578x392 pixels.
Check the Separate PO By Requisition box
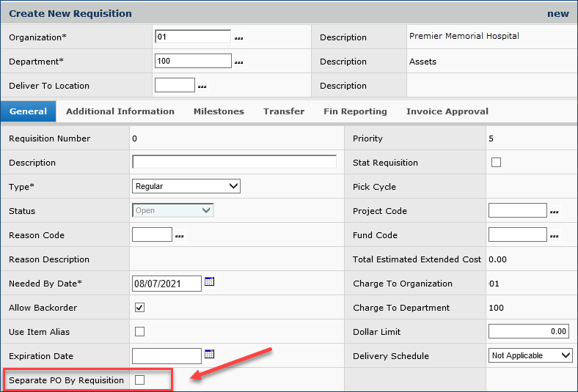pyautogui.click(x=139, y=380)
